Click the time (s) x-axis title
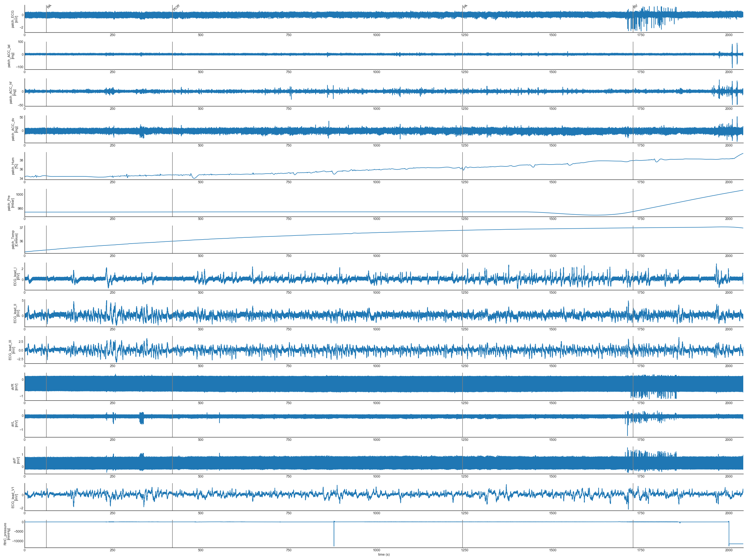This screenshot has width=747, height=560. pos(384,554)
